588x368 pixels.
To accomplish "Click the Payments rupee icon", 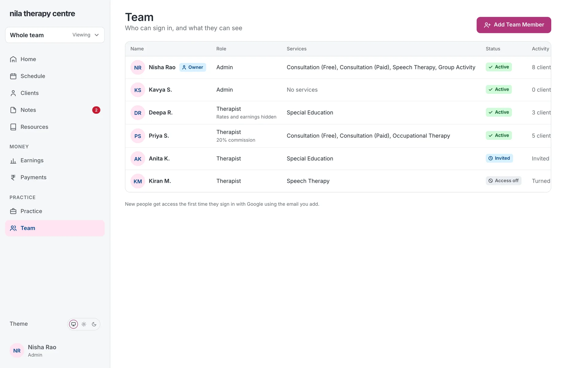I will pyautogui.click(x=13, y=178).
